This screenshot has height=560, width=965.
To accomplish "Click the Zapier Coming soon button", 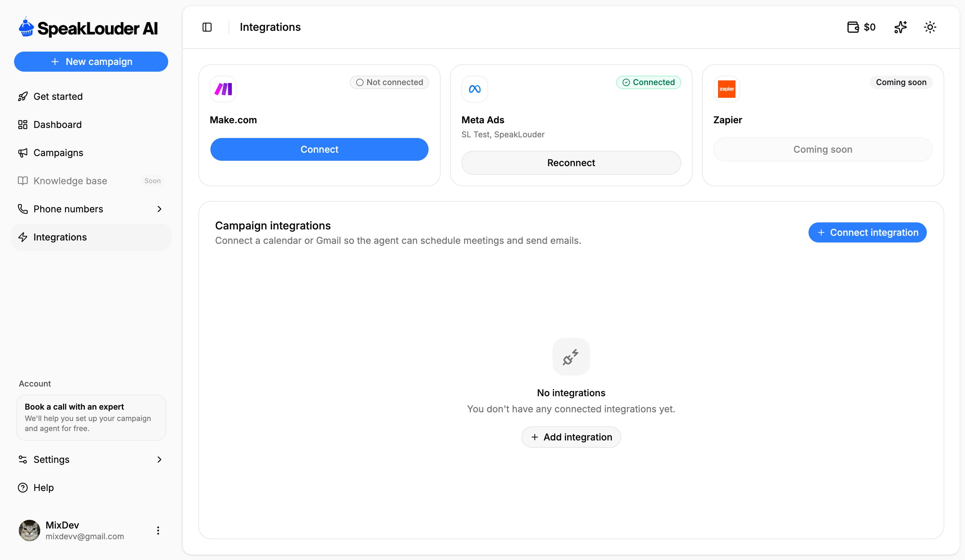I will coord(823,149).
